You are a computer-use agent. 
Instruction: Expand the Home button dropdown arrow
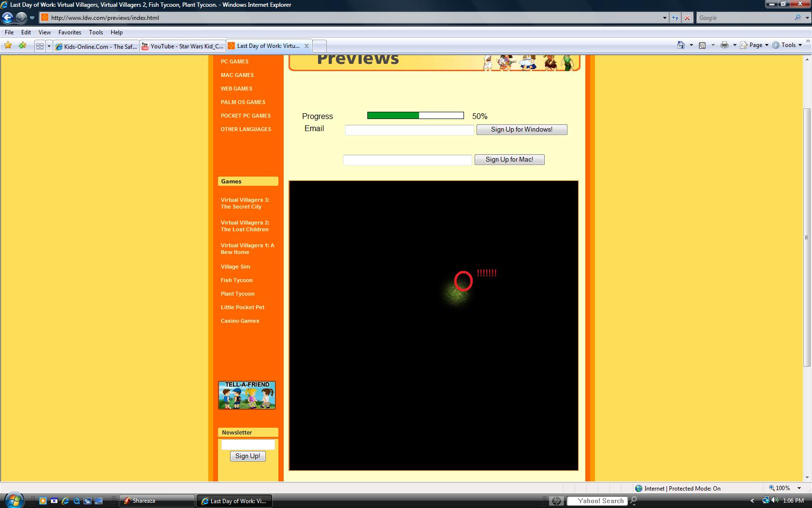tap(691, 45)
